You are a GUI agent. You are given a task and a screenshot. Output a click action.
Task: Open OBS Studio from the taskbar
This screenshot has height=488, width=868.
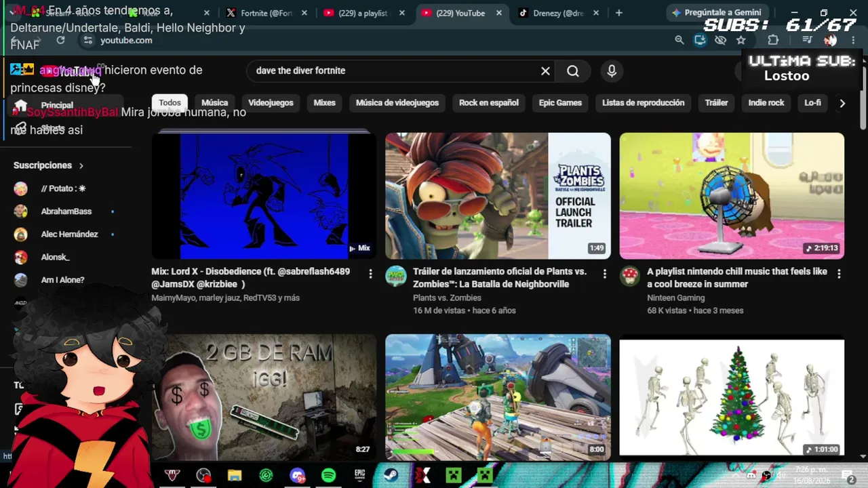[203, 476]
